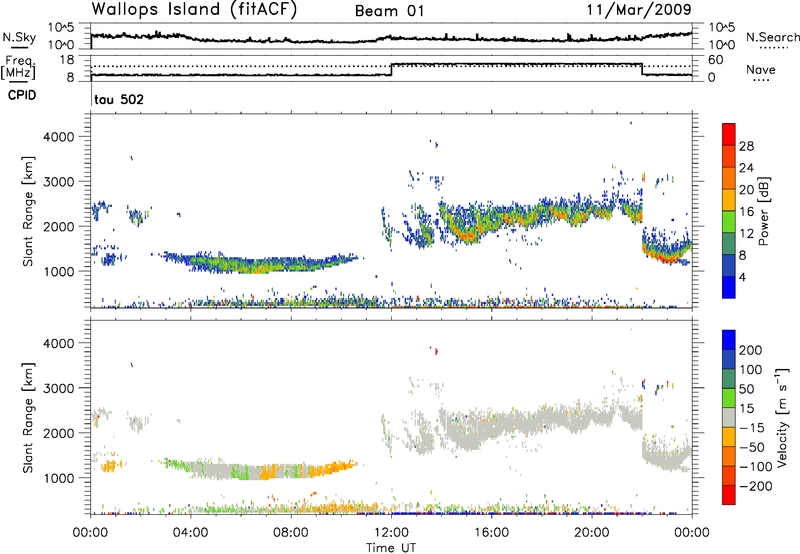
Task: Click the 'Nave' legend label
Action: (760, 70)
